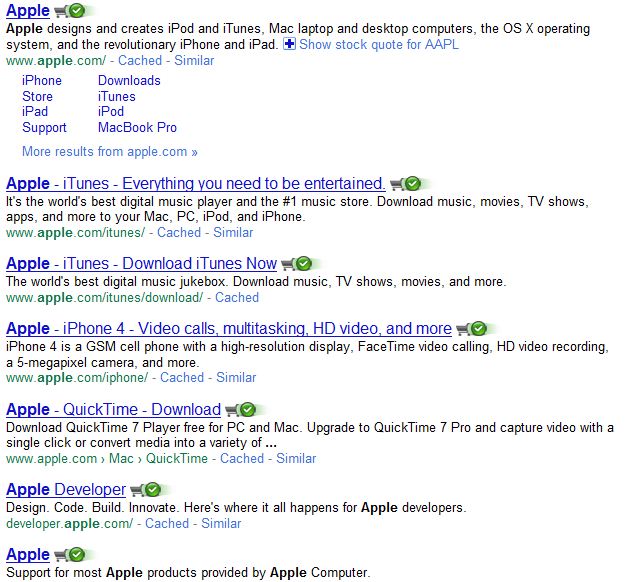Go to the iPod sitelink

click(x=111, y=112)
